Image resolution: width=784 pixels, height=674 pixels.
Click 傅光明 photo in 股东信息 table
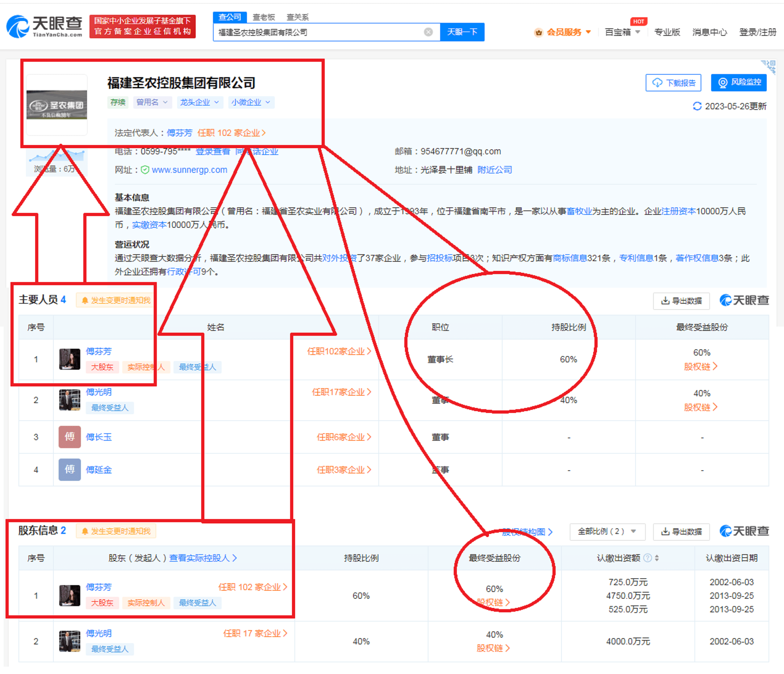coord(70,641)
